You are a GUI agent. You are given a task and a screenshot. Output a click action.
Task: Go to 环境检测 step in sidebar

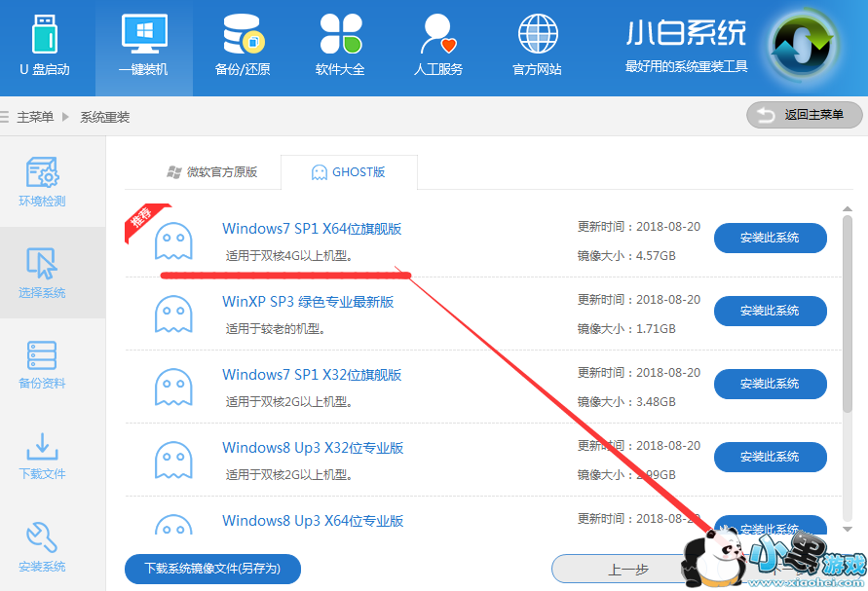[x=42, y=183]
